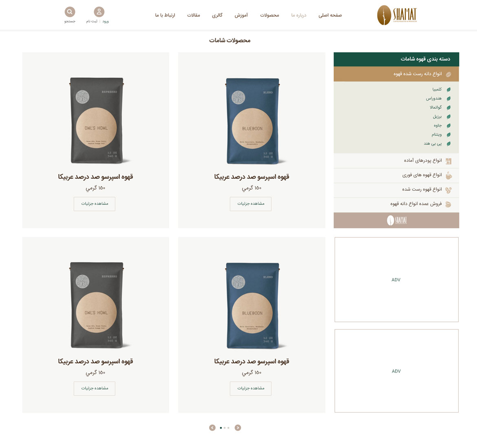Click the white Shamat logo in sidebar footer
Viewport: 477px width, 448px height.
(x=397, y=220)
